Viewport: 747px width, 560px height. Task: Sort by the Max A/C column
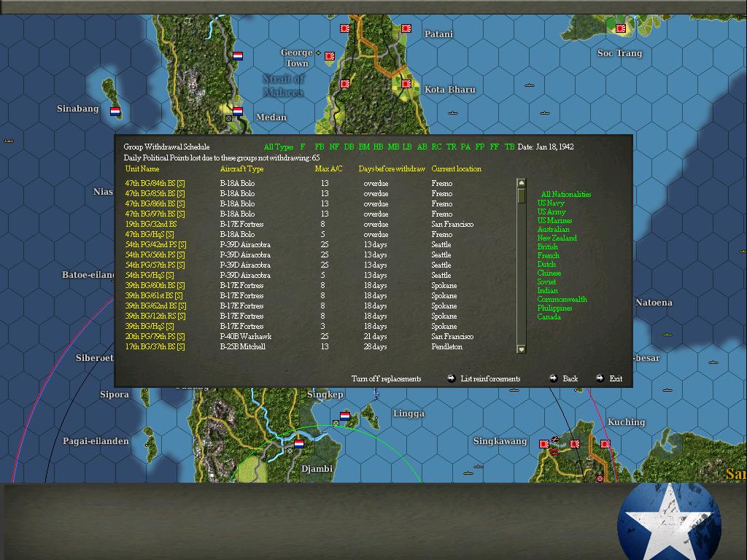click(x=328, y=168)
